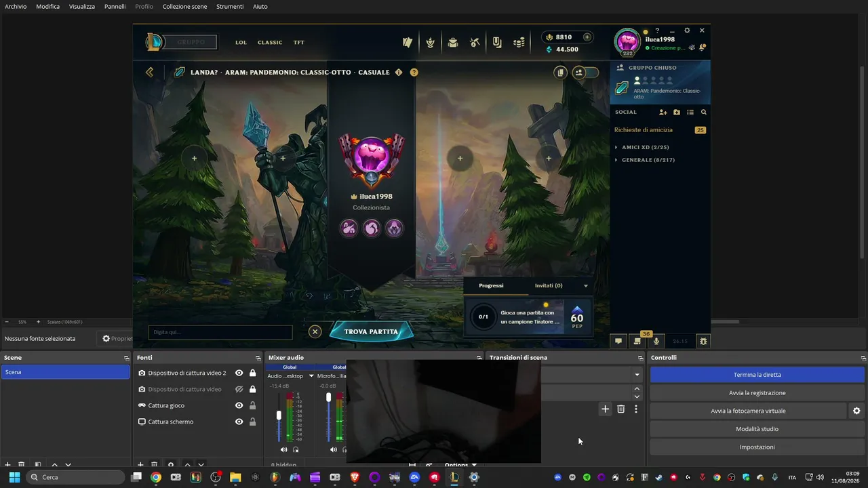Show the hidden Dispositivo di cattura video source
Screen dimensions: 868x488
239,389
